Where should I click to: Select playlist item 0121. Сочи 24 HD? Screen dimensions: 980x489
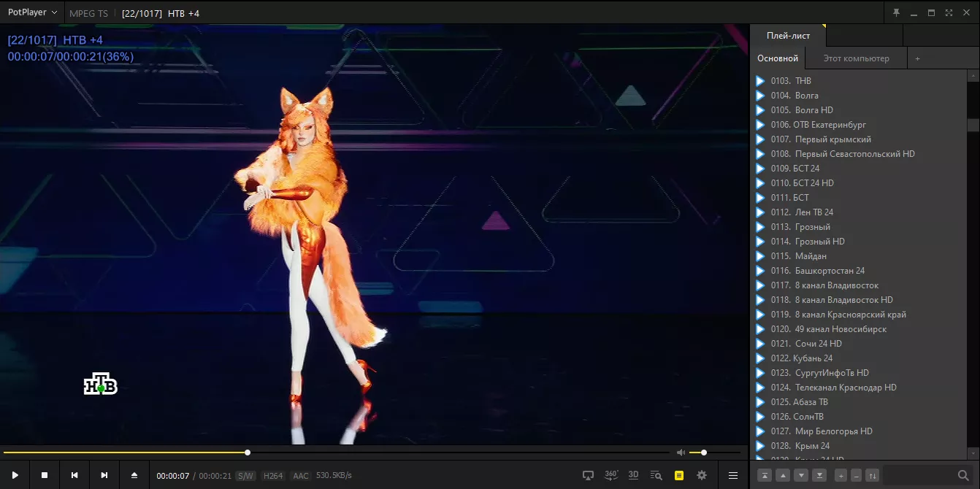point(858,344)
